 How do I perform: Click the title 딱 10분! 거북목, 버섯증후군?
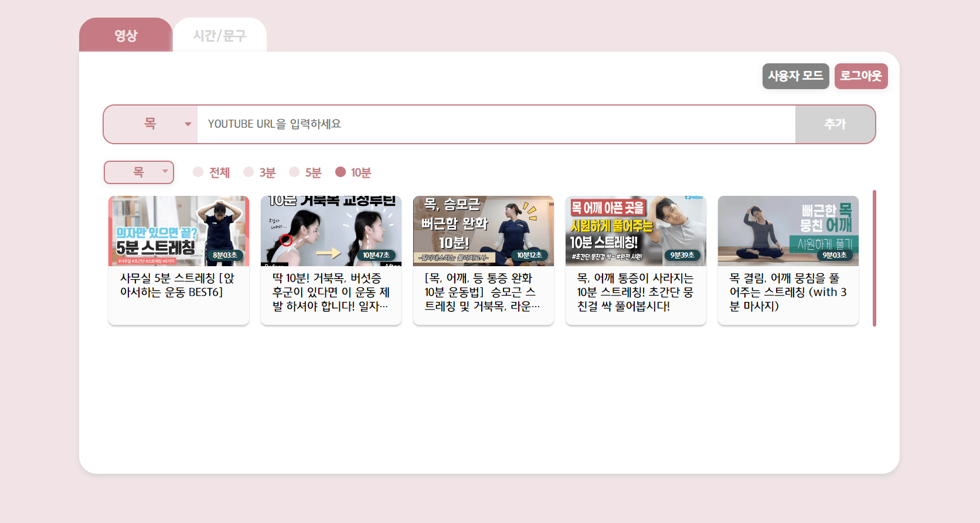(331, 292)
